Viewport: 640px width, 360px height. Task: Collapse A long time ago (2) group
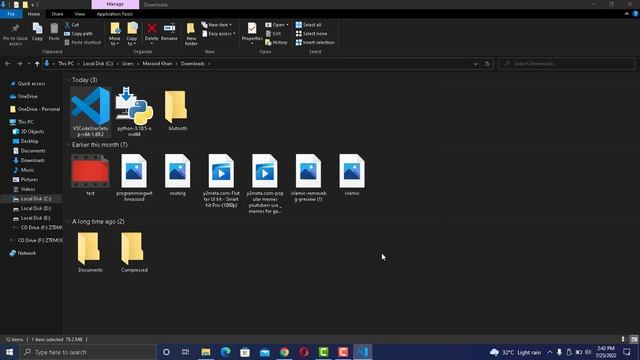pos(68,222)
